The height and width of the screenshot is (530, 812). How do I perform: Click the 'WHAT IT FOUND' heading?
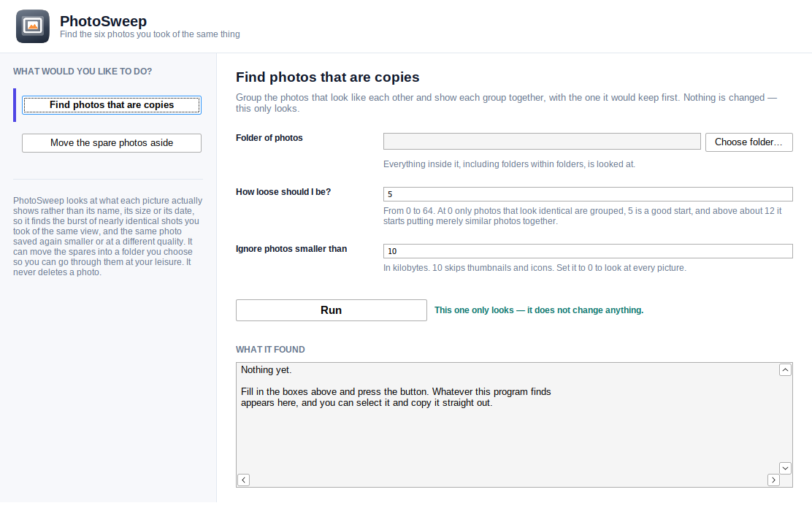coord(270,350)
